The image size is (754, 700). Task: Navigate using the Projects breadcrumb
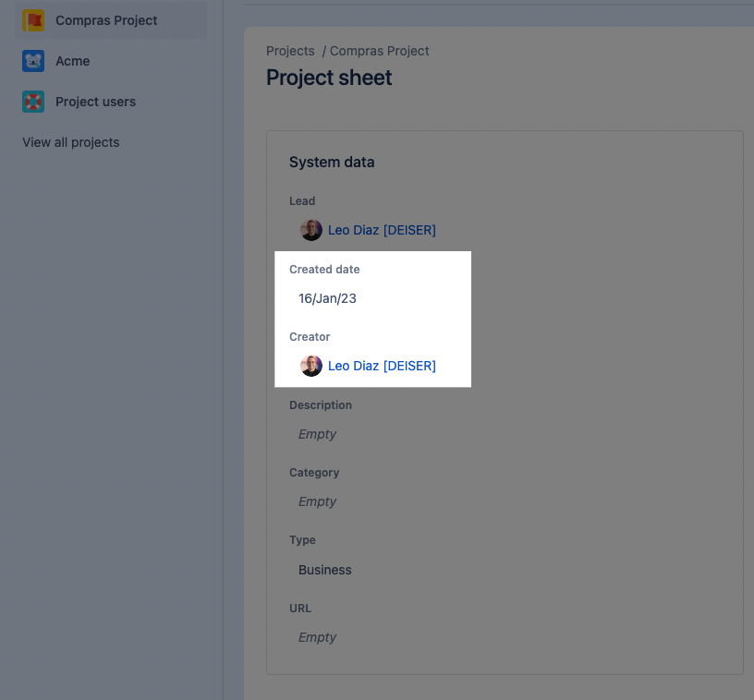pyautogui.click(x=290, y=51)
